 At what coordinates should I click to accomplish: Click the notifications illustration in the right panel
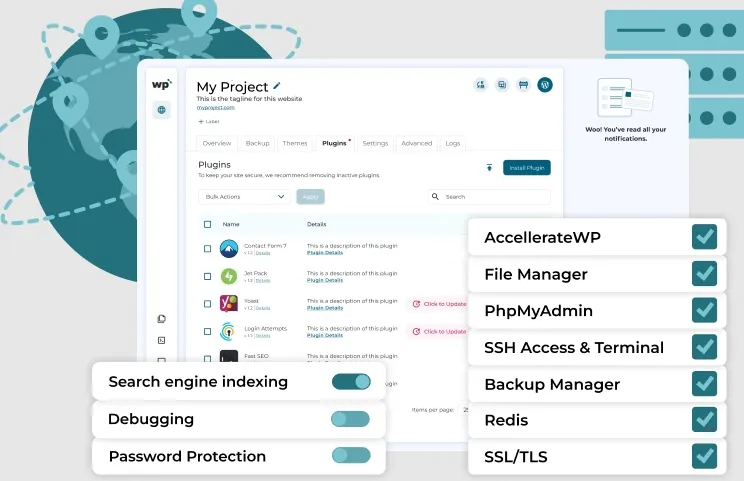(x=625, y=98)
